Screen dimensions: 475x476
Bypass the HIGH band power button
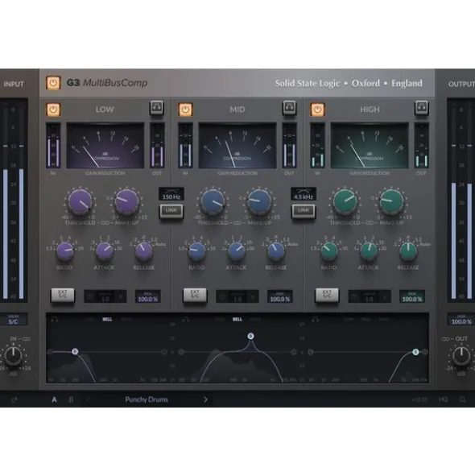[317, 110]
